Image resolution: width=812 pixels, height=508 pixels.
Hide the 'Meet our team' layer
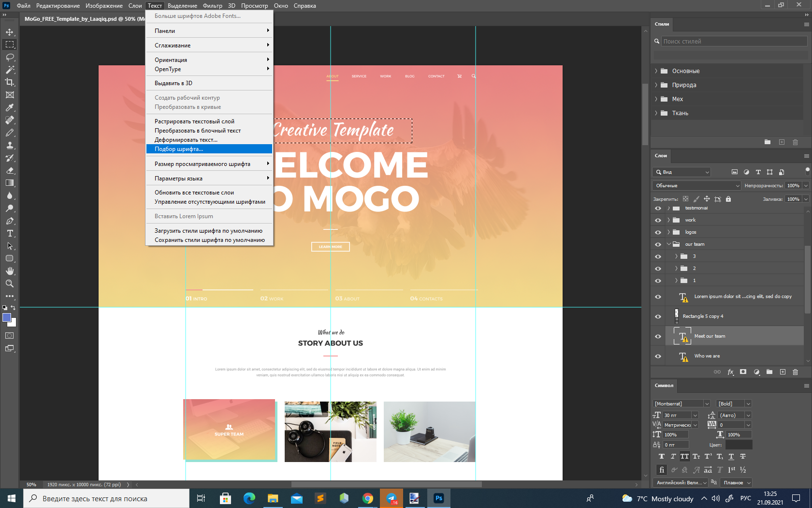pyautogui.click(x=658, y=336)
